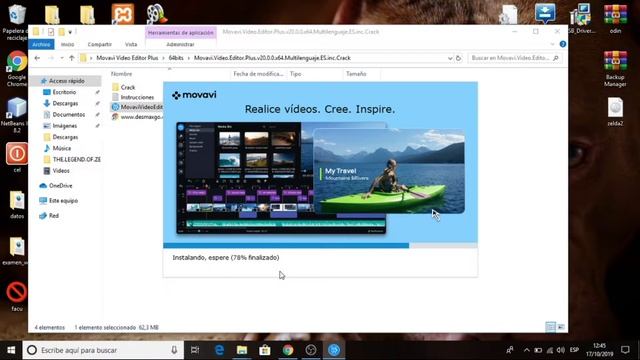Open pinned Descargas in navigation pane
The image size is (640, 360).
[x=64, y=103]
